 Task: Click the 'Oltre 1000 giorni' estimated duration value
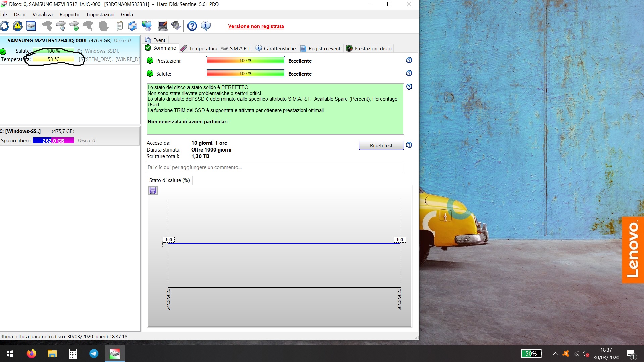[211, 150]
